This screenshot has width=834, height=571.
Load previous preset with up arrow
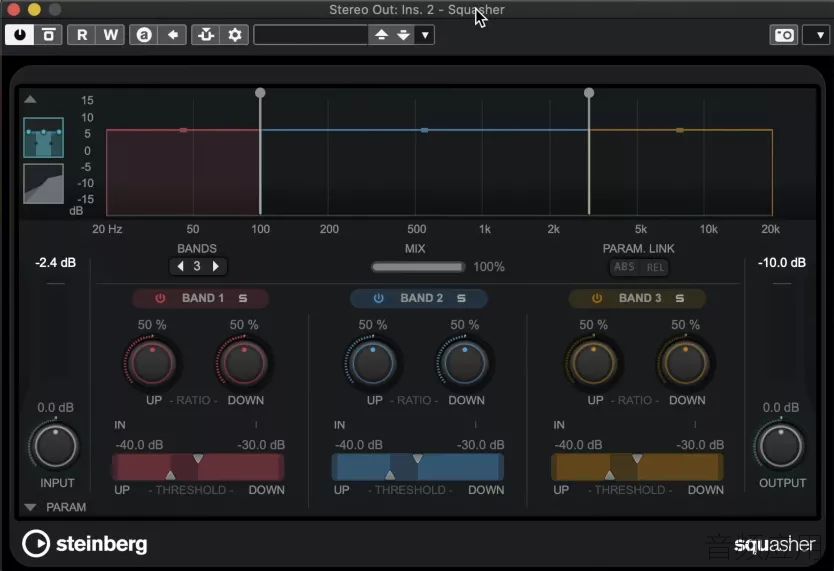pos(381,35)
